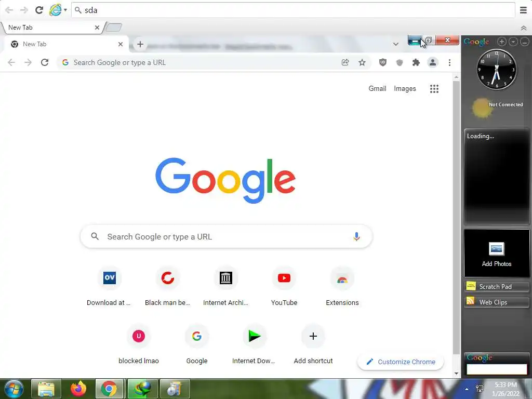Open the 'blocked lmao' shortcut
532x399 pixels.
coord(138,345)
